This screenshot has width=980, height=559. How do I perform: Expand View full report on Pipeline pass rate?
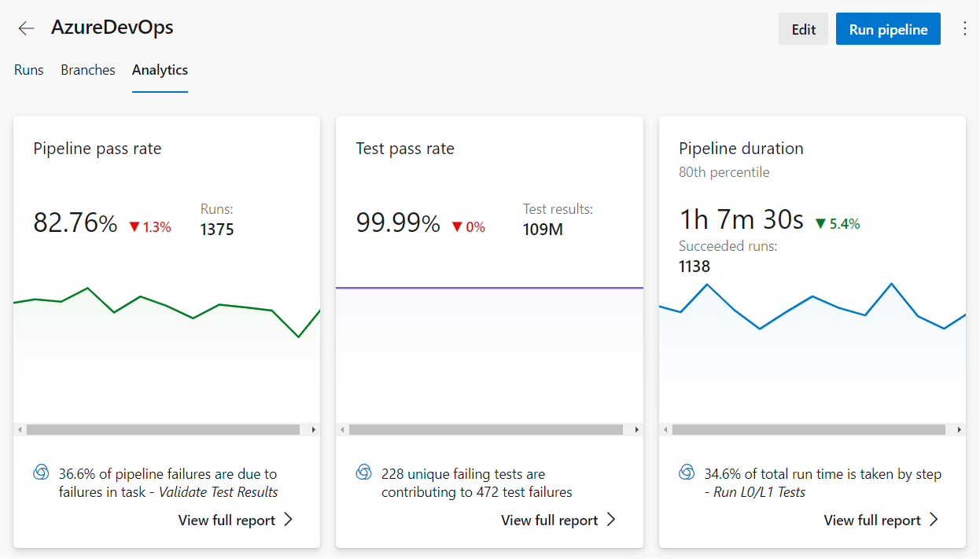[x=235, y=520]
